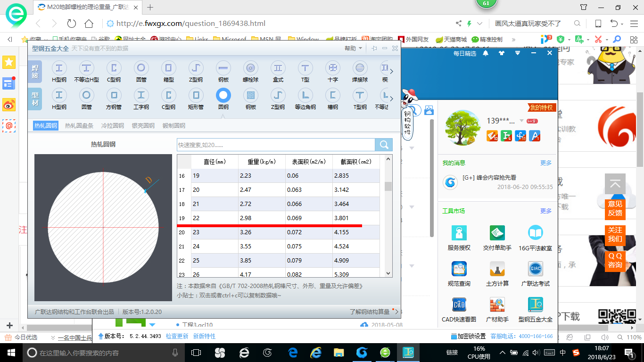This screenshot has width=644, height=362.
Task: Pick the 矩形管 rectangular tube icon
Action: click(196, 99)
